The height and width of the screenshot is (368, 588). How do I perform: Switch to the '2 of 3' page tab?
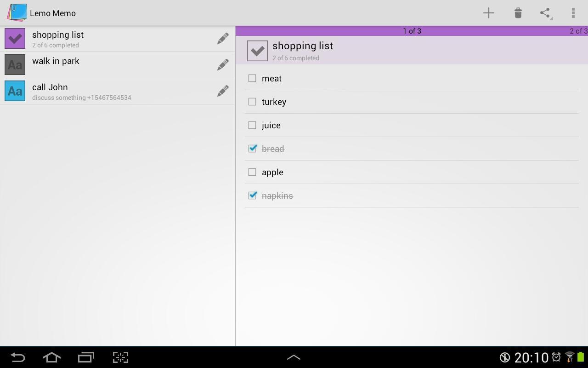578,31
